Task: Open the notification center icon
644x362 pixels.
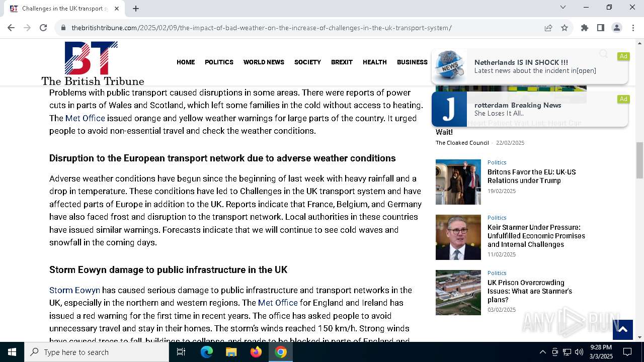Action: tap(627, 352)
